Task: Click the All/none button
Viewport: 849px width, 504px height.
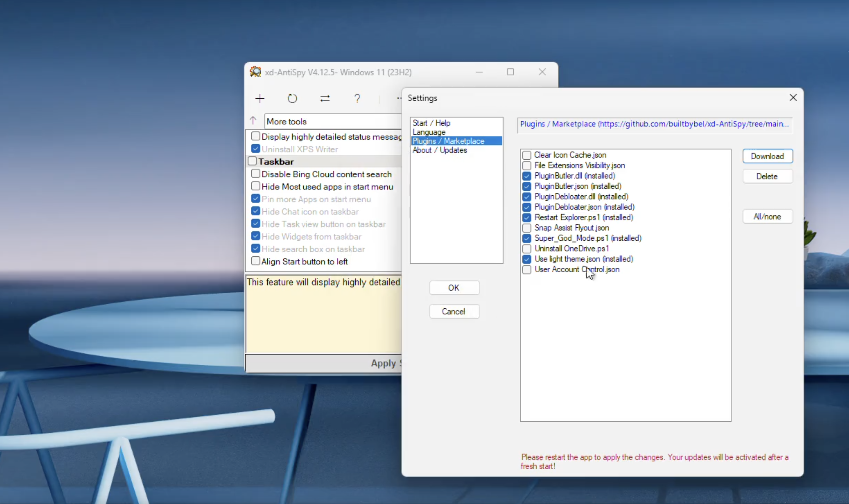Action: (767, 217)
